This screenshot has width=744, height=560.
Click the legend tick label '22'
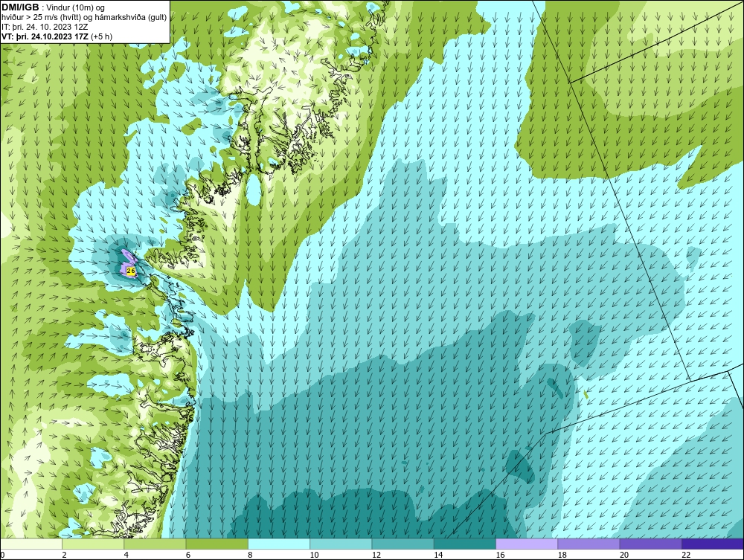(x=686, y=556)
